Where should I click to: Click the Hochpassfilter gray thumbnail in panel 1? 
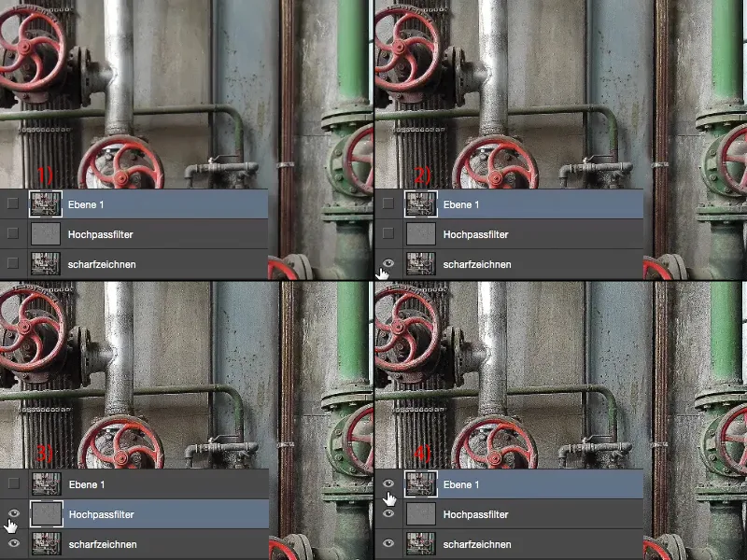point(46,234)
